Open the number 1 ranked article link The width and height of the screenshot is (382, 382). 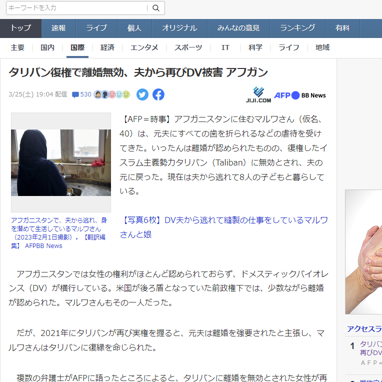point(371,348)
